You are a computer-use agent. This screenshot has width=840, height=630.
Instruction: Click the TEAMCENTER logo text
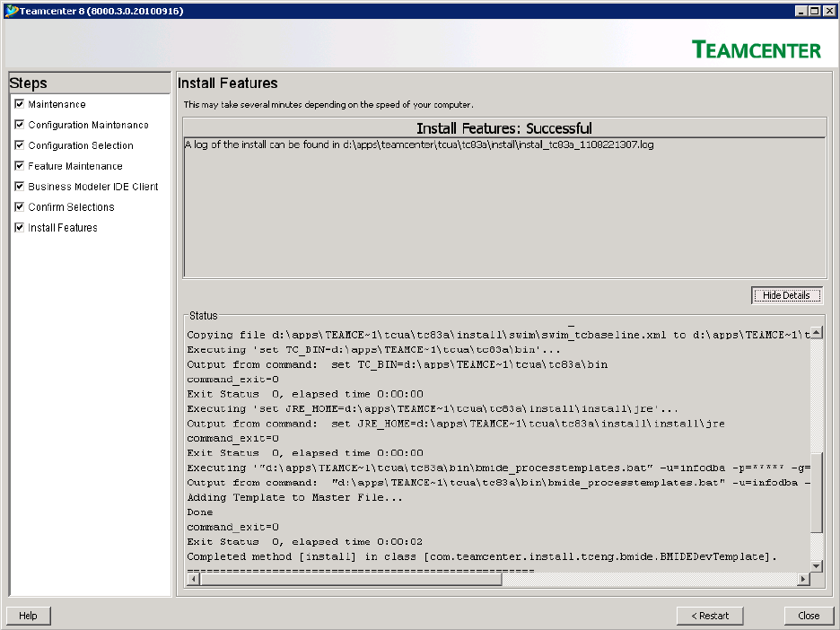(757, 49)
